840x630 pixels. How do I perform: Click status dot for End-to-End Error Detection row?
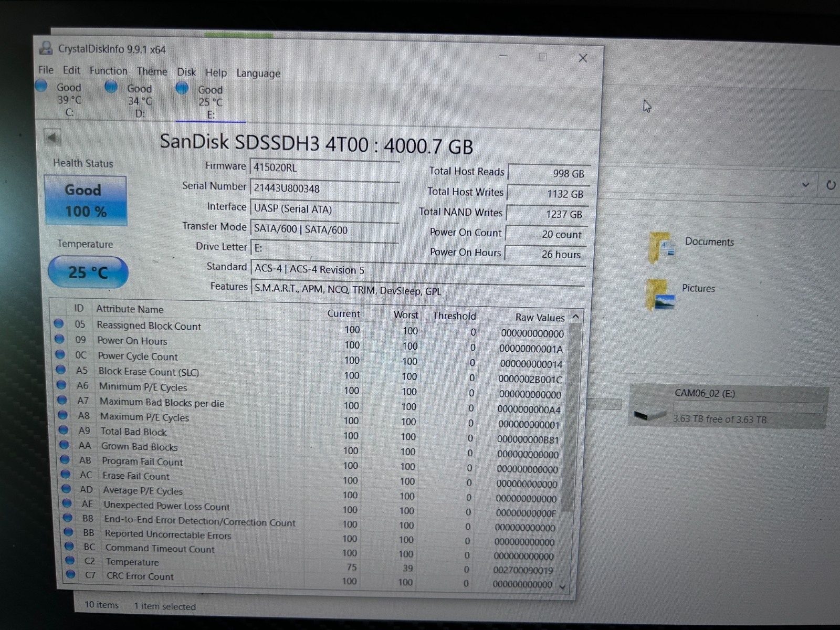pos(68,517)
